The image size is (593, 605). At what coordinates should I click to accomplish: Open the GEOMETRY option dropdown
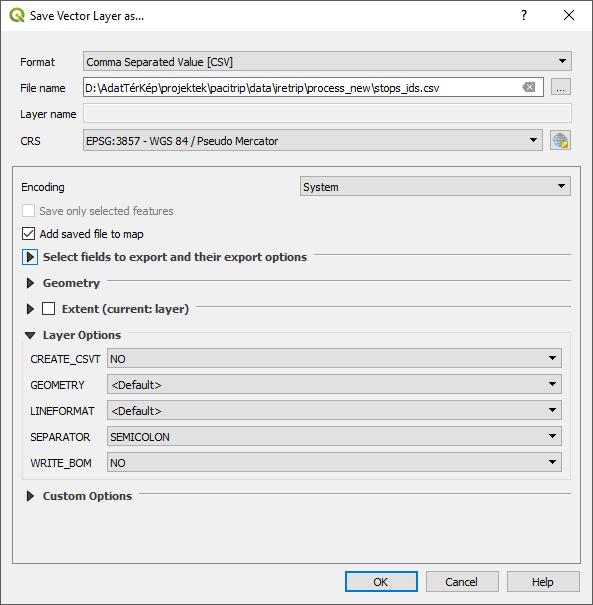point(334,384)
